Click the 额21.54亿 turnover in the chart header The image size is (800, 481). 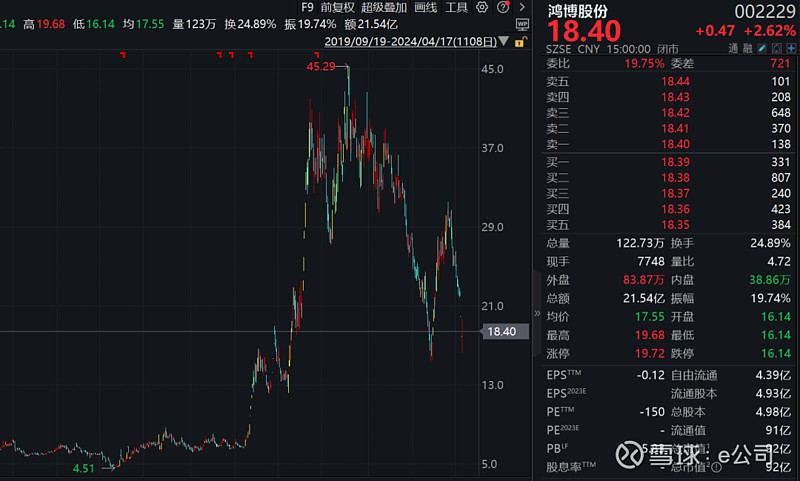[371, 24]
